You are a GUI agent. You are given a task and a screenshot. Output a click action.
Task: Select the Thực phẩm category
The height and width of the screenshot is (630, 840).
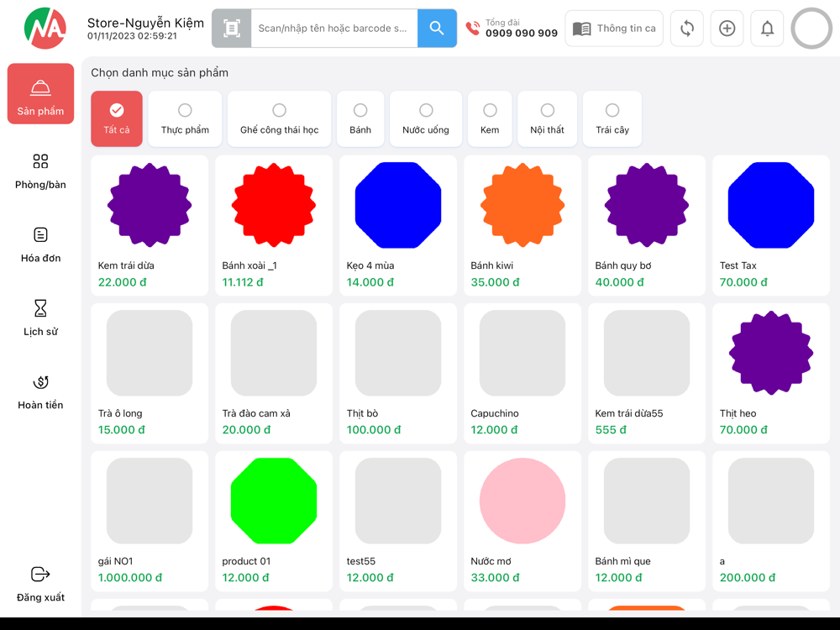pos(185,118)
